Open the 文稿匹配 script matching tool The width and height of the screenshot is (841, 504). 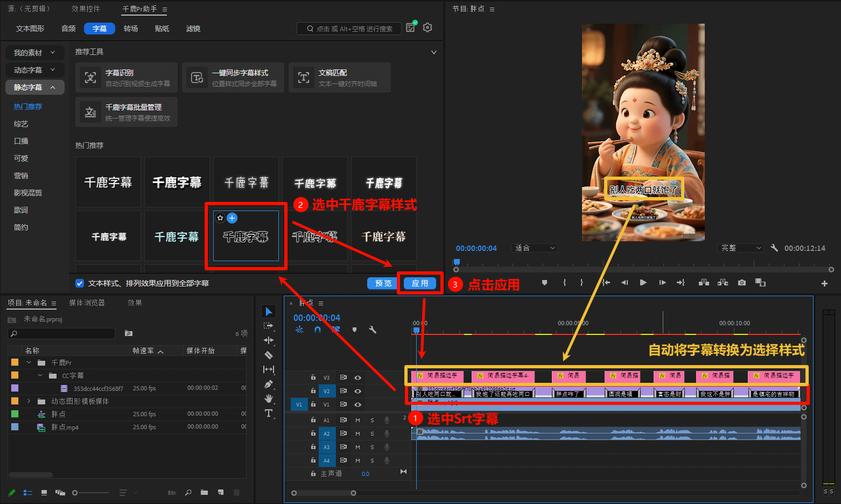339,78
